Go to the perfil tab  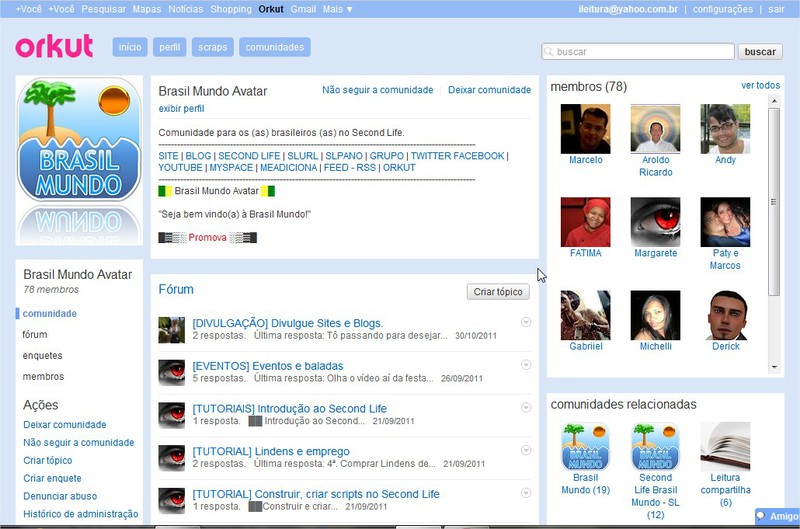(x=169, y=47)
